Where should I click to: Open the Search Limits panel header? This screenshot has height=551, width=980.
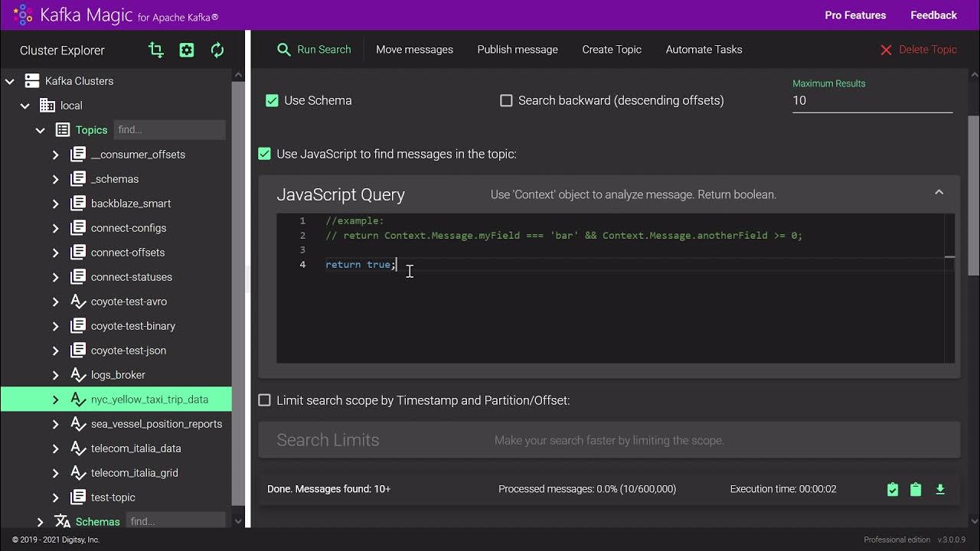[x=609, y=440]
